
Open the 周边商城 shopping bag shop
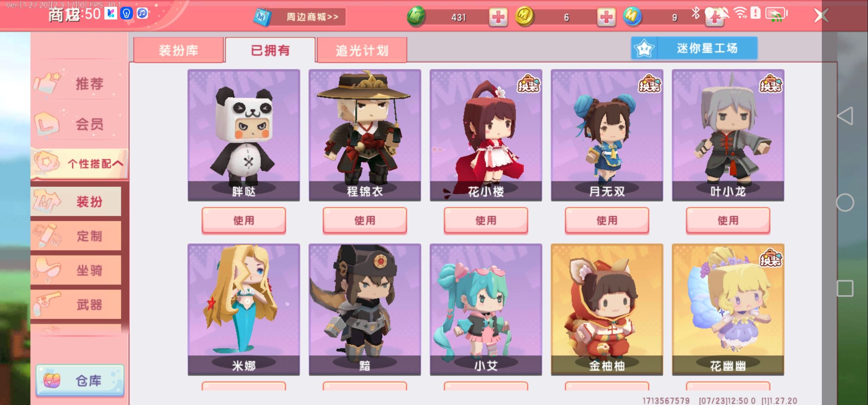coord(299,17)
